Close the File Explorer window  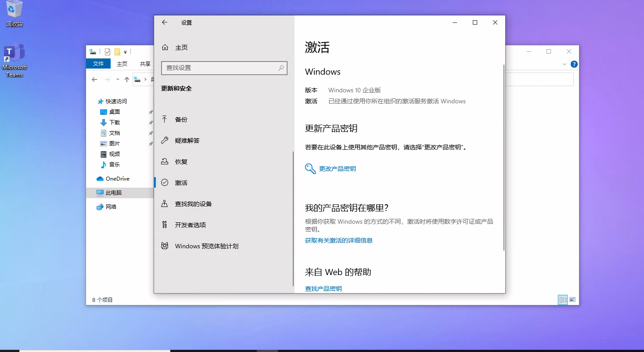(569, 51)
